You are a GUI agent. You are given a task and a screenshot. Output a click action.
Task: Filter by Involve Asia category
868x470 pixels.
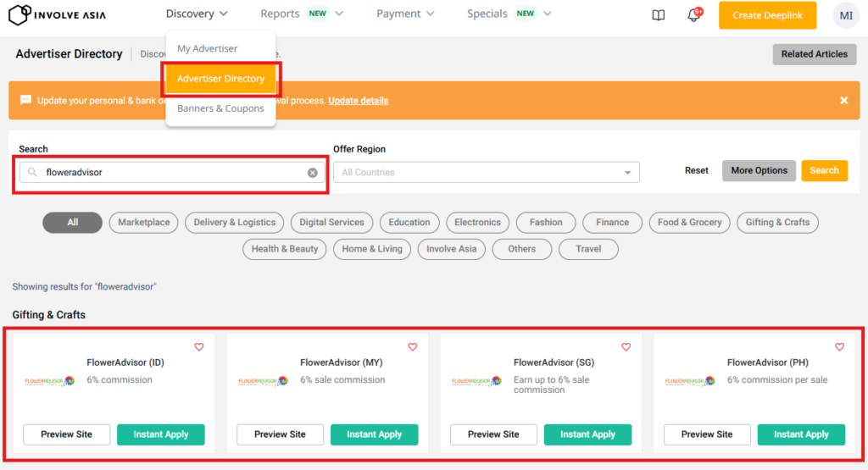451,249
